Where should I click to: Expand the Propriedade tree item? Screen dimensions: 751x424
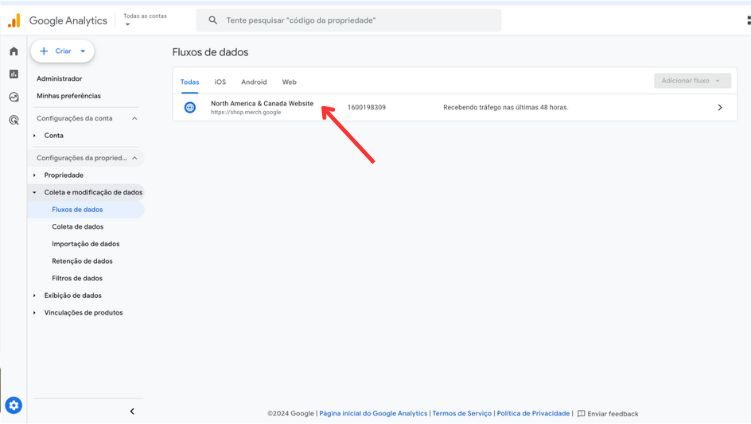click(34, 175)
